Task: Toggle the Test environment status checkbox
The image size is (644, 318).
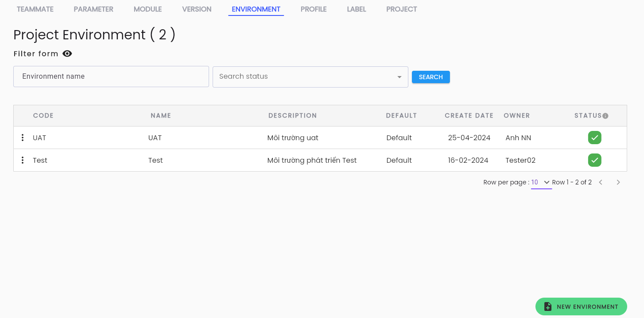Action: tap(595, 160)
